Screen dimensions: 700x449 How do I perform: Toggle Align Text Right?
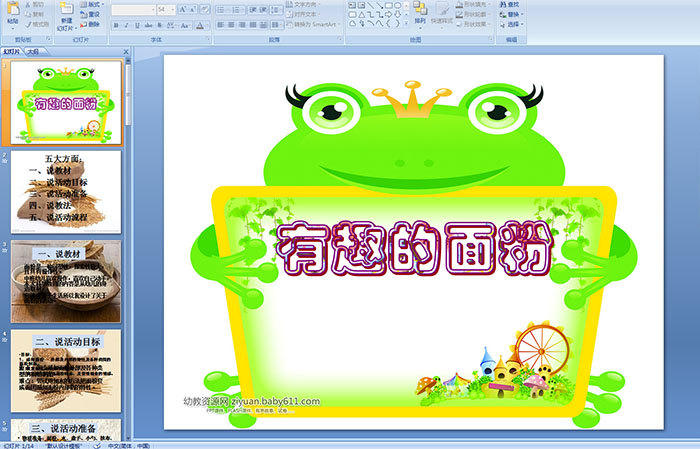click(x=242, y=25)
